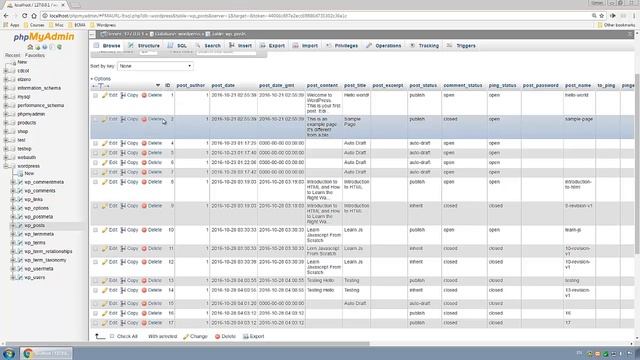Switch to the Structure tab

point(144,46)
